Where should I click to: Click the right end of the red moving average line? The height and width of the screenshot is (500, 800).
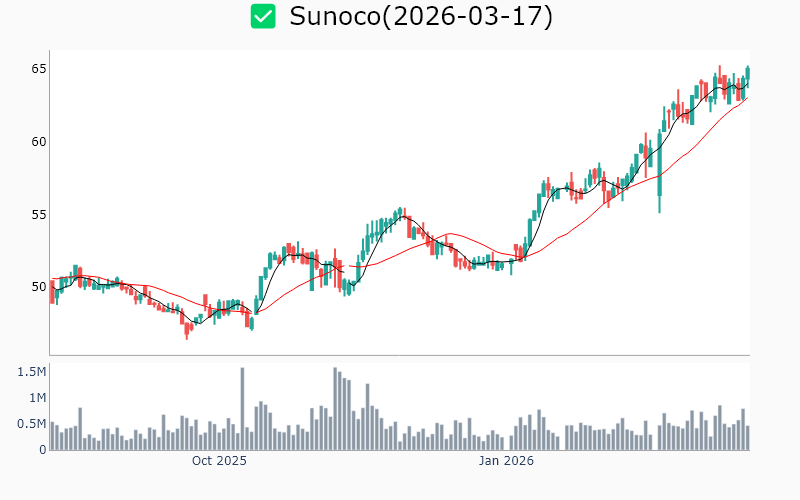746,97
